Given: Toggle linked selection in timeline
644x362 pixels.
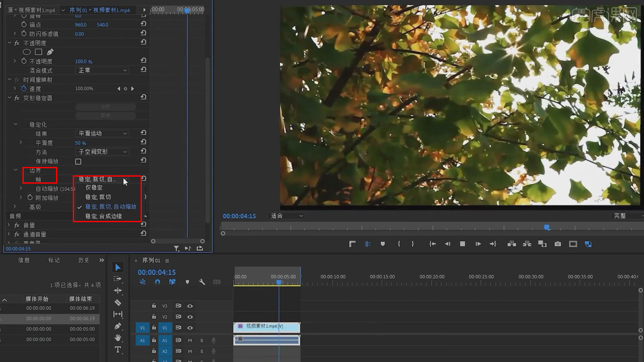Looking at the screenshot, I should 172,282.
